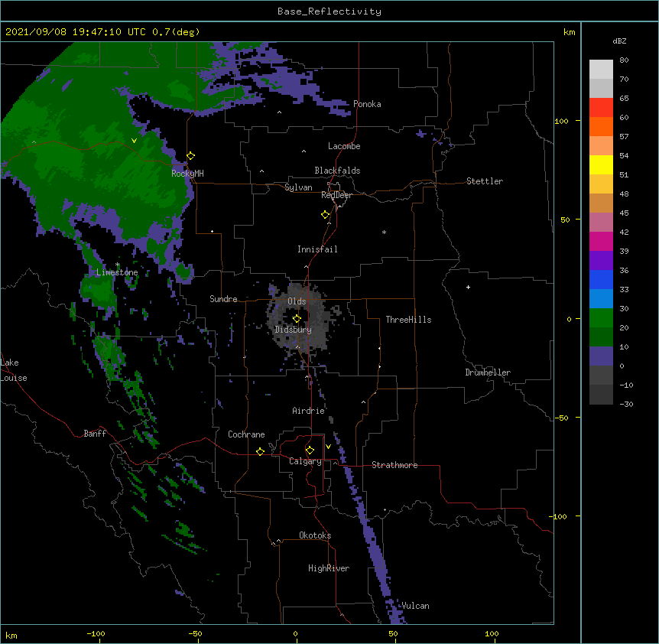Click the Sundre label

tap(223, 299)
